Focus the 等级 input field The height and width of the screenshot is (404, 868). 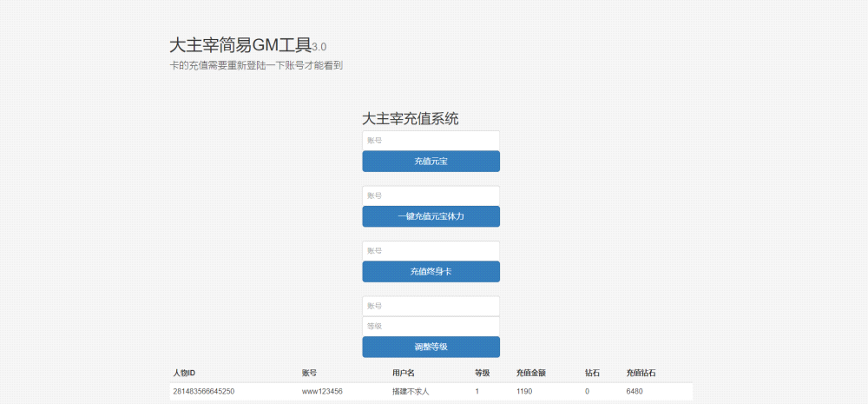(x=431, y=326)
